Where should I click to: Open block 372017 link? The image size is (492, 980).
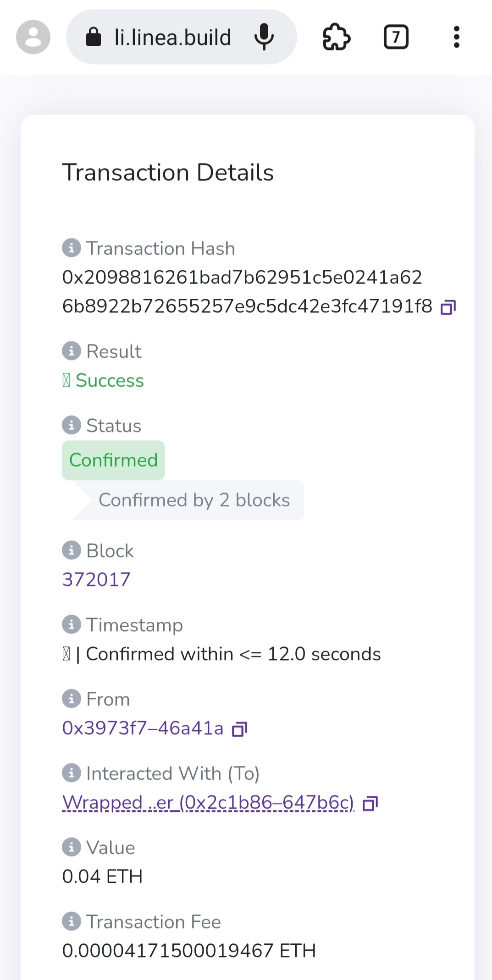(x=96, y=580)
